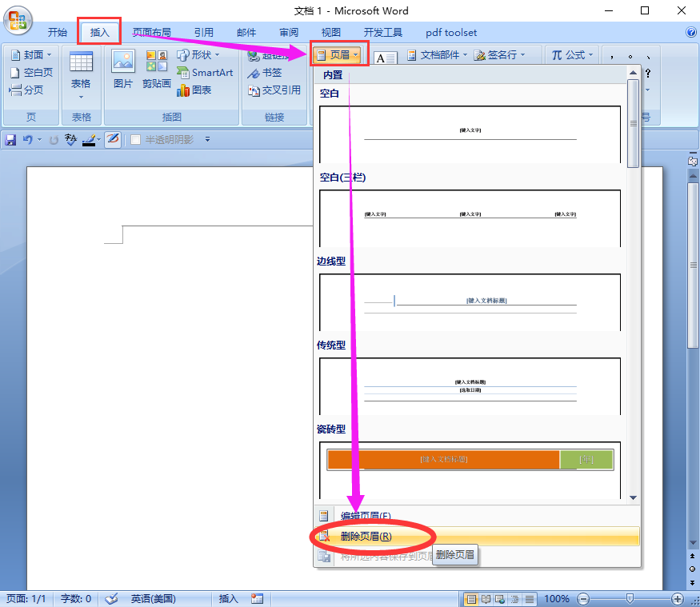This screenshot has height=607, width=700.
Task: Open the 形状 shapes dropdown
Action: click(198, 55)
